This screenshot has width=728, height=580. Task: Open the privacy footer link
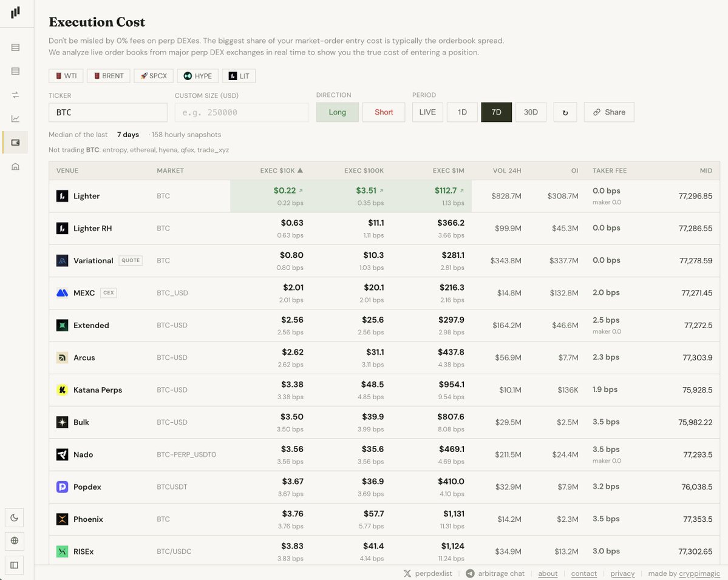coord(622,573)
